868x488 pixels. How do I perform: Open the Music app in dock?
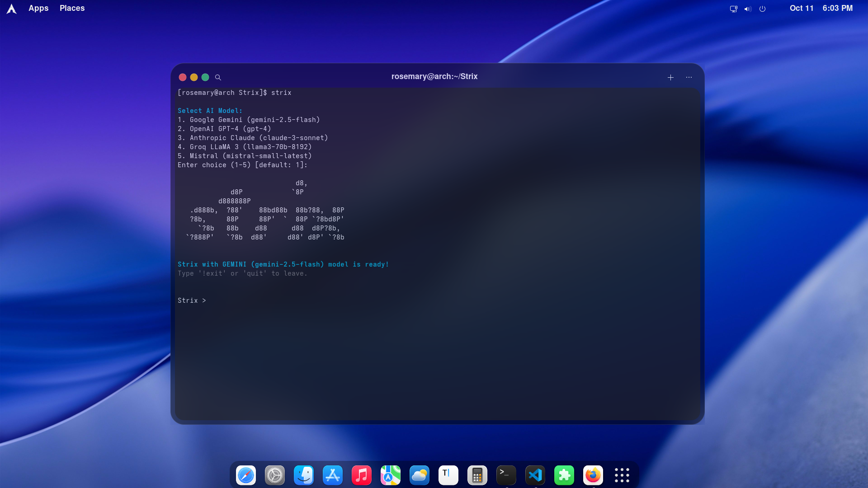(x=362, y=475)
